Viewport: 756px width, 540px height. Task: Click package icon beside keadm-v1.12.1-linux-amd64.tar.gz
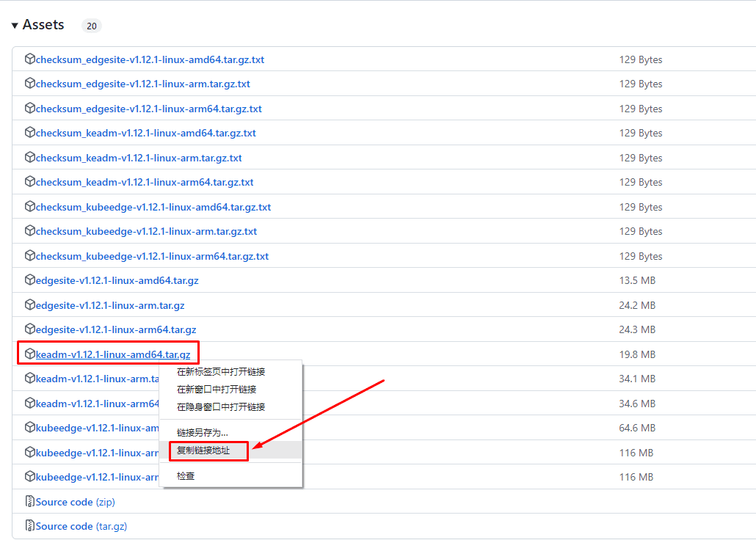[x=30, y=354]
